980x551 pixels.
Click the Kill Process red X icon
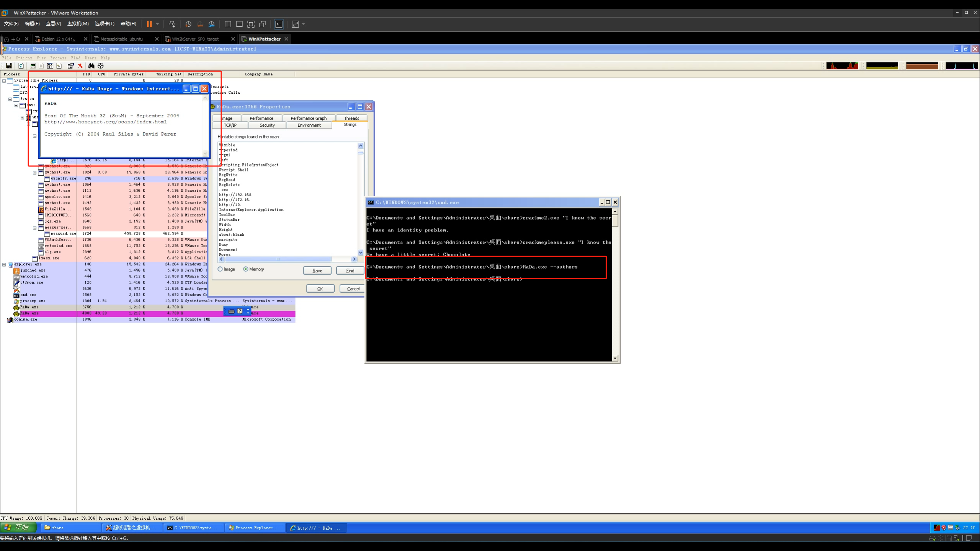coord(80,66)
